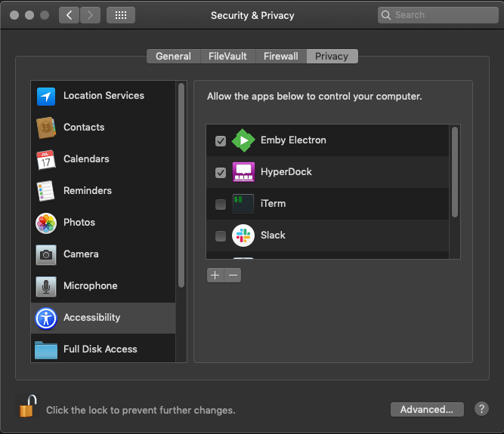Click the iTerm terminal app icon
504x434 pixels.
pyautogui.click(x=243, y=204)
